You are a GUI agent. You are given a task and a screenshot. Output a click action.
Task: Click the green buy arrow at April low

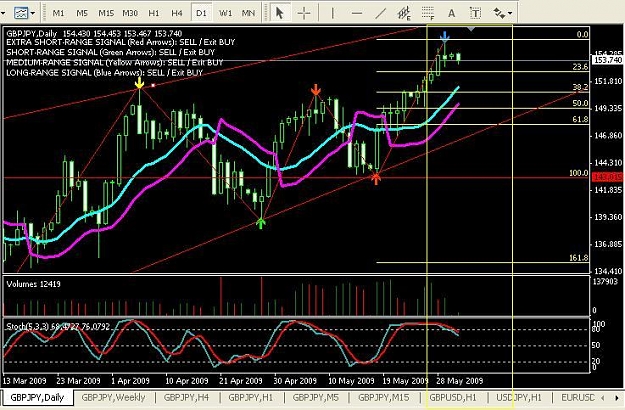coord(261,224)
